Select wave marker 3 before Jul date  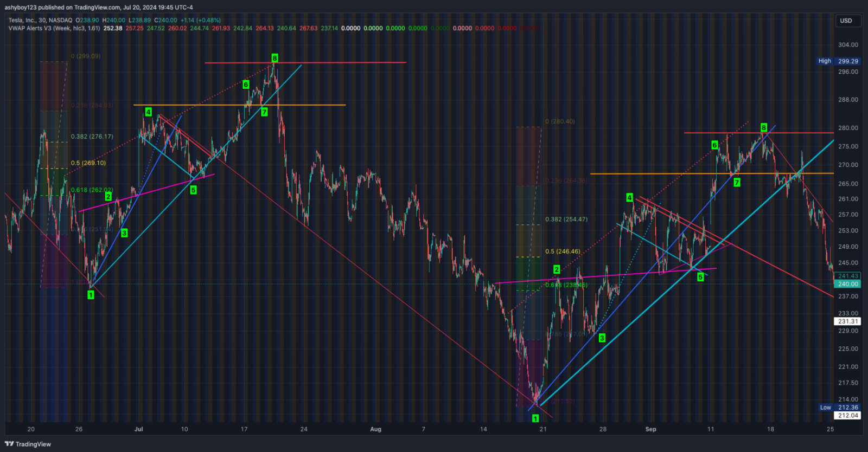(x=124, y=233)
